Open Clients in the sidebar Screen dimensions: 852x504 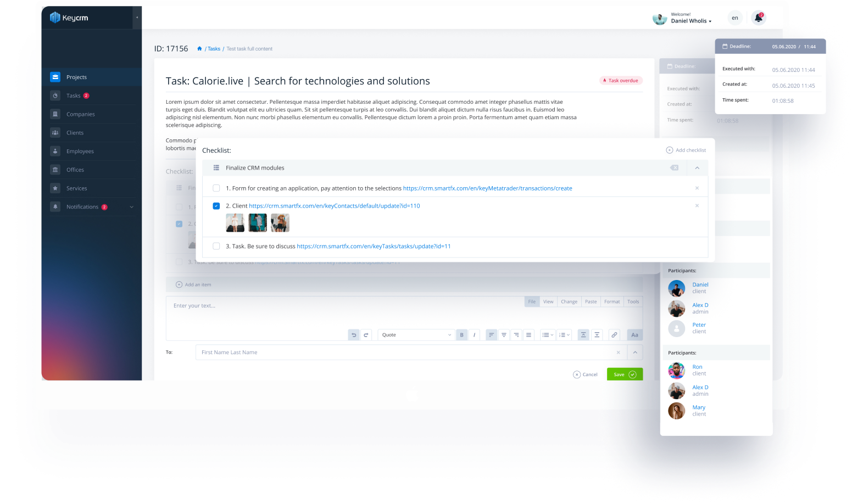(92, 133)
